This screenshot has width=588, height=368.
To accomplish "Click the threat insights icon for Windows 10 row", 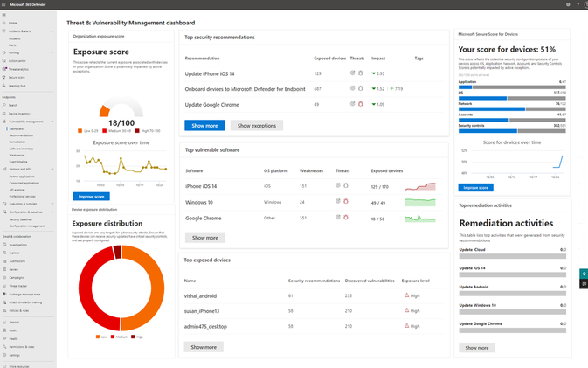I will (338, 201).
